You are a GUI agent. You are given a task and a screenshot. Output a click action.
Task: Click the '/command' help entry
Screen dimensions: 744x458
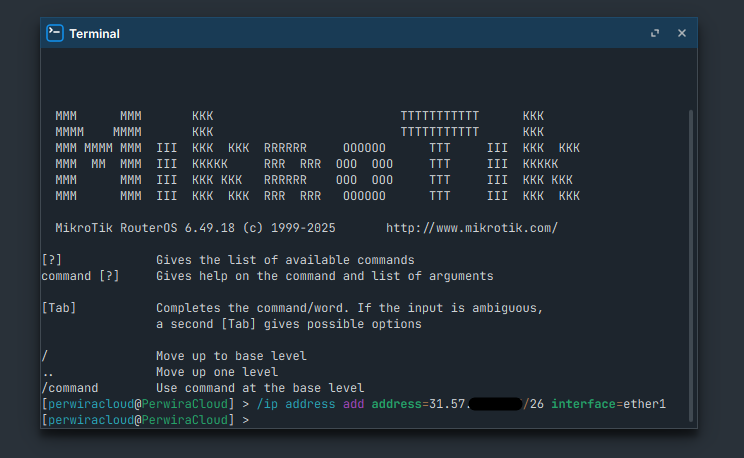pyautogui.click(x=70, y=388)
